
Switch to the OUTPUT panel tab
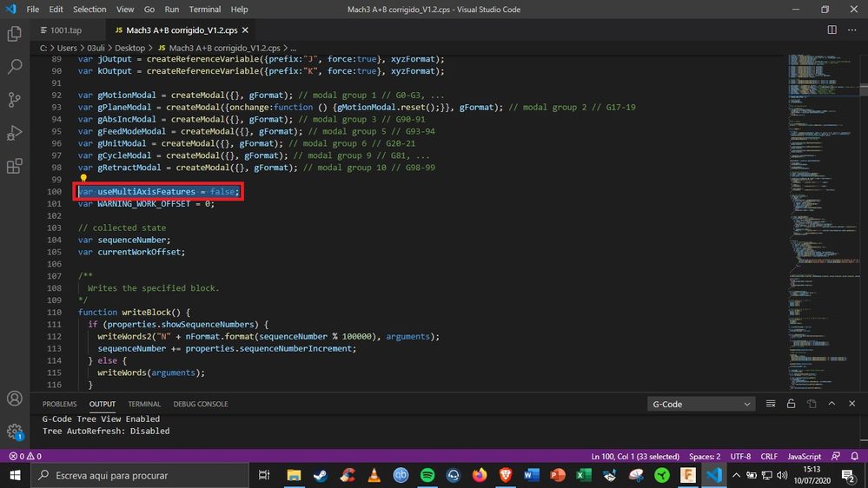(103, 404)
